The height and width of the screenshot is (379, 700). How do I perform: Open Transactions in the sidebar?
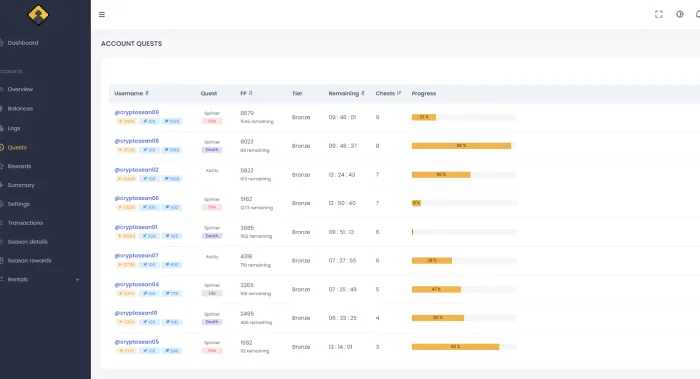coord(25,223)
